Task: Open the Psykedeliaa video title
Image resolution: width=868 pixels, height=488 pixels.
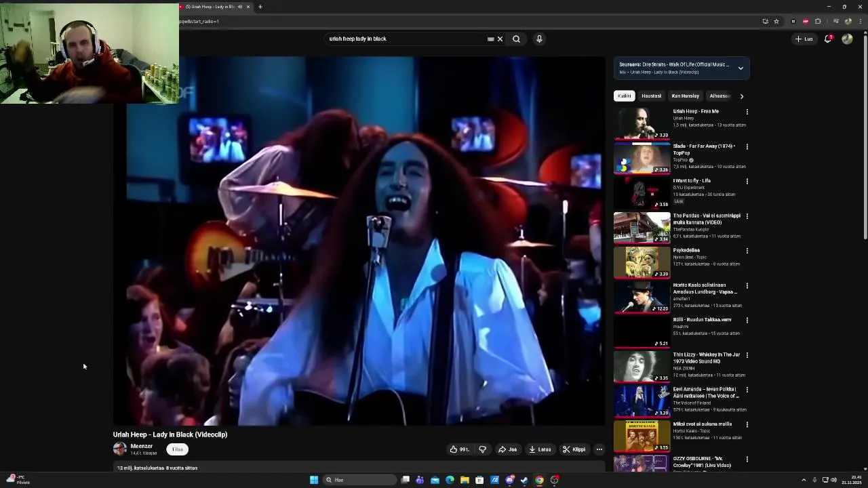Action: coord(686,250)
